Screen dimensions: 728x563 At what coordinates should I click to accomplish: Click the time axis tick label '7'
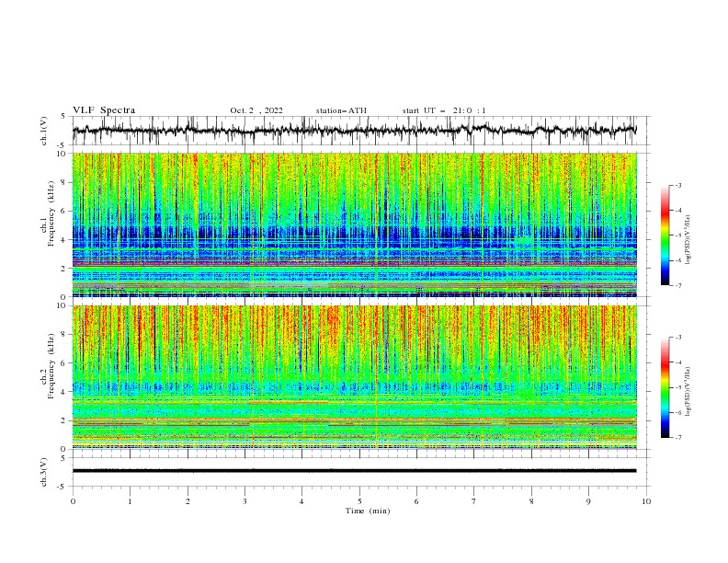tap(473, 501)
